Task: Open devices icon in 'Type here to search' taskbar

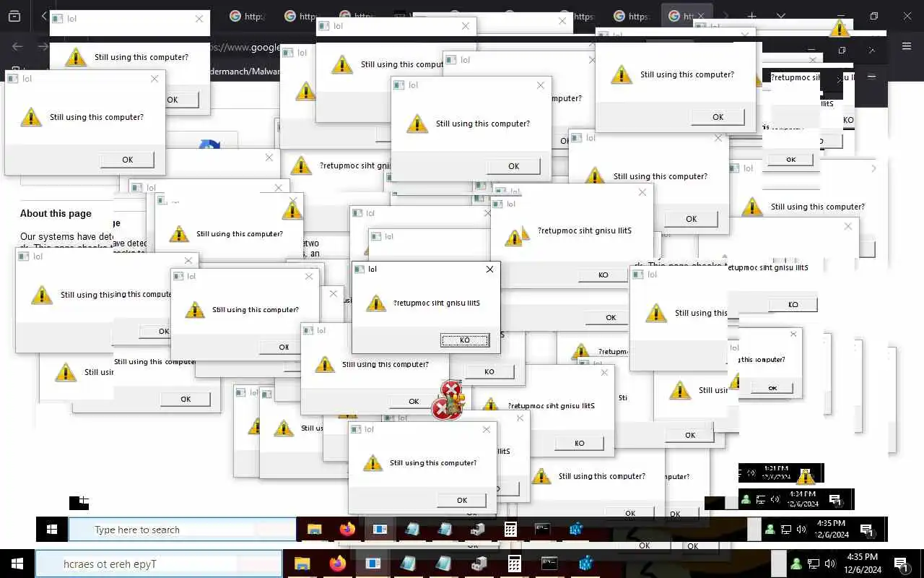Action: click(x=477, y=530)
